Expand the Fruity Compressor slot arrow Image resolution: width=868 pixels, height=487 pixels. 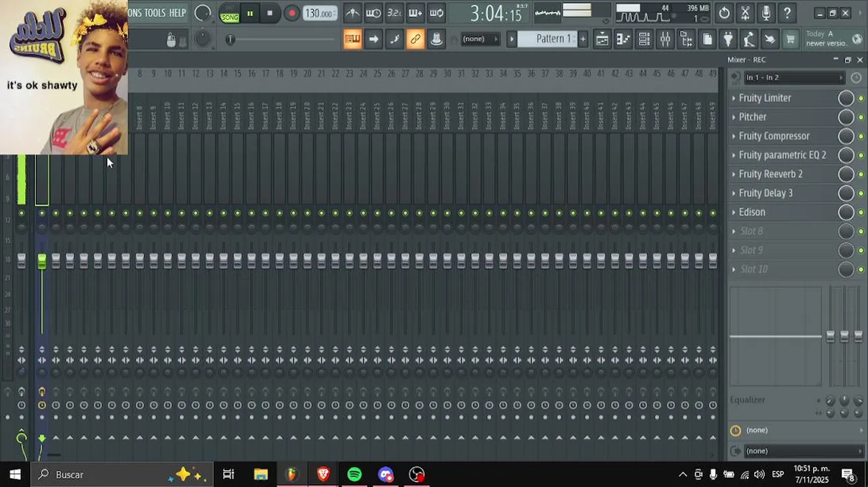tap(733, 136)
